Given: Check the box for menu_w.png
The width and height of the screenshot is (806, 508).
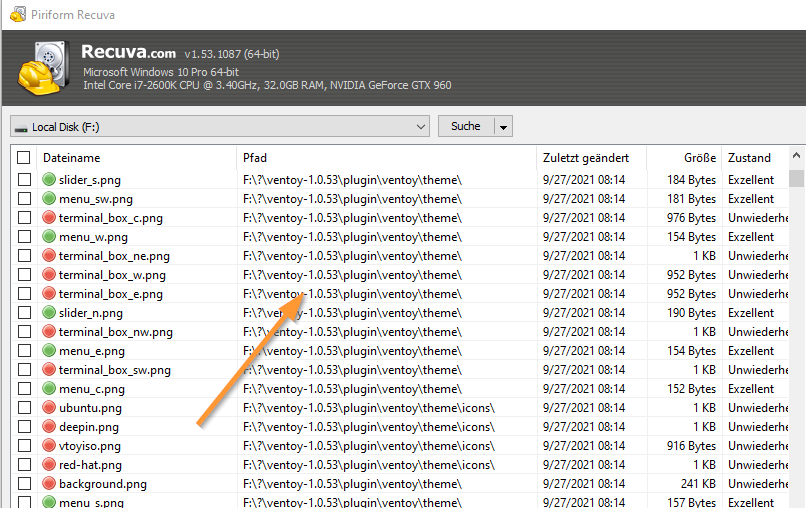Looking at the screenshot, I should tap(24, 237).
